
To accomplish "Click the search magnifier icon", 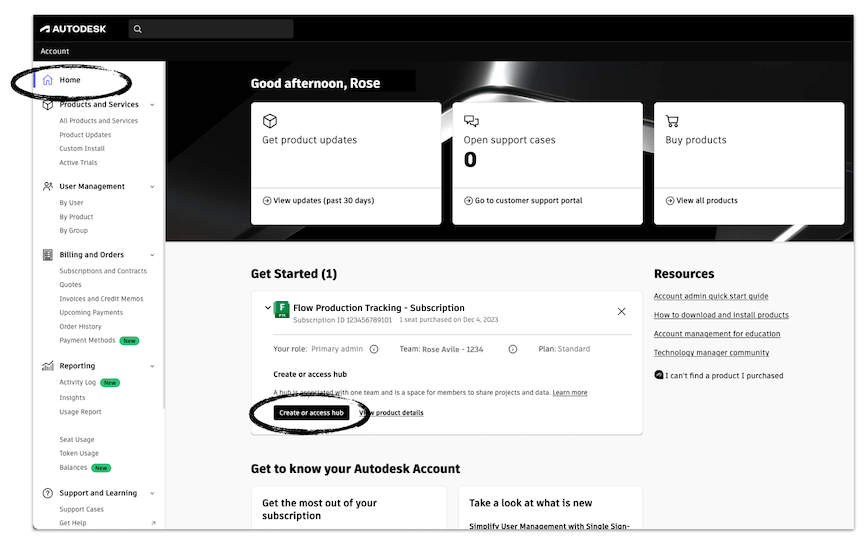I will coord(138,29).
